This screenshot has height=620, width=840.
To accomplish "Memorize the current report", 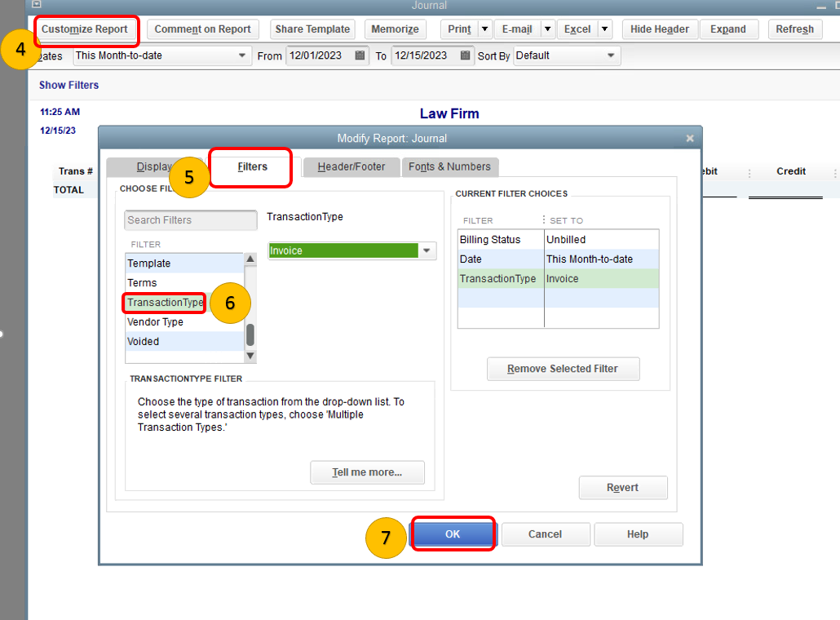I will click(395, 29).
